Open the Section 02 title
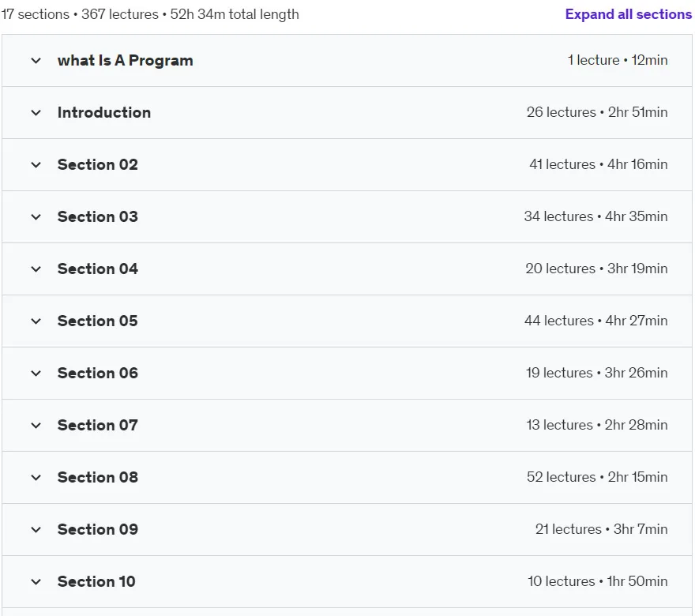695x616 pixels. pyautogui.click(x=97, y=164)
